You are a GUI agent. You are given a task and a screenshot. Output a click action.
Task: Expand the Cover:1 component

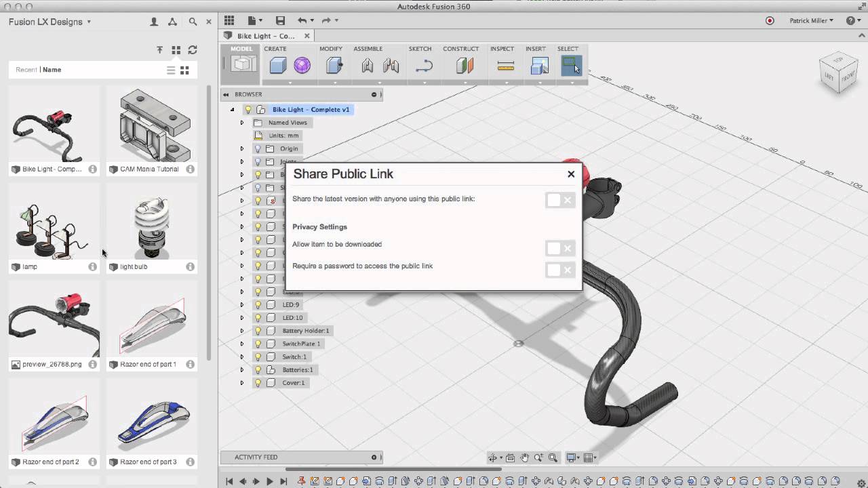click(x=242, y=383)
